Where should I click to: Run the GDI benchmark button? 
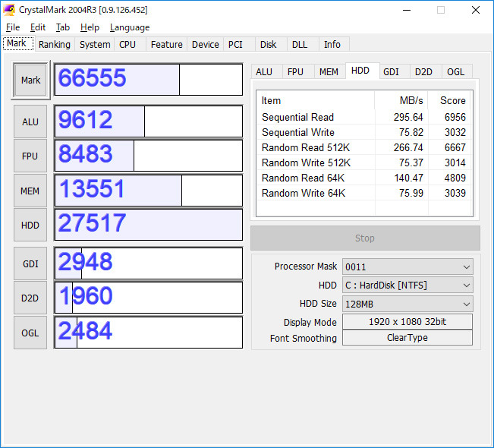pyautogui.click(x=30, y=263)
